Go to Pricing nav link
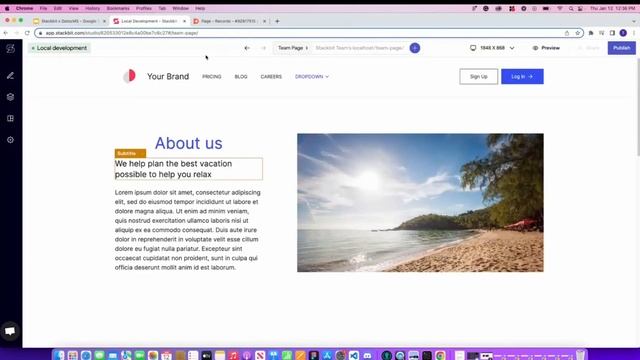 [x=211, y=77]
